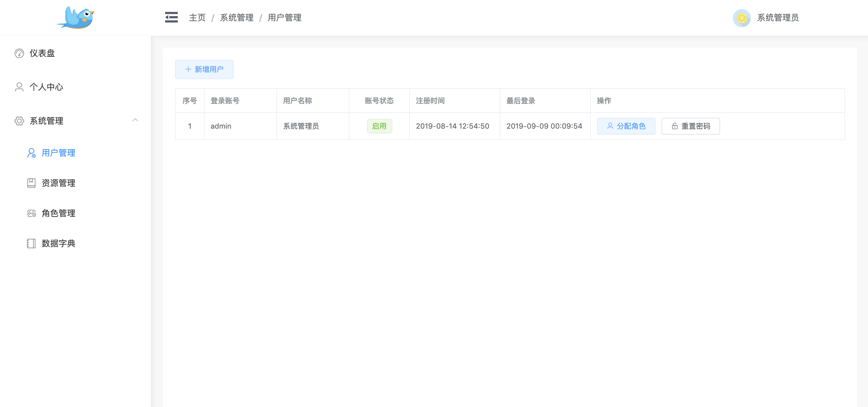The image size is (868, 407).
Task: Click the resource management book icon
Action: coord(31,183)
